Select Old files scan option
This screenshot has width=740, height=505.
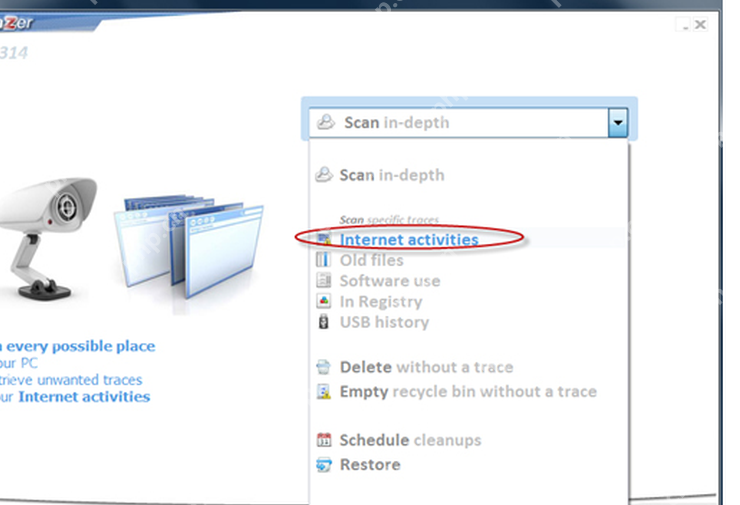click(x=371, y=260)
